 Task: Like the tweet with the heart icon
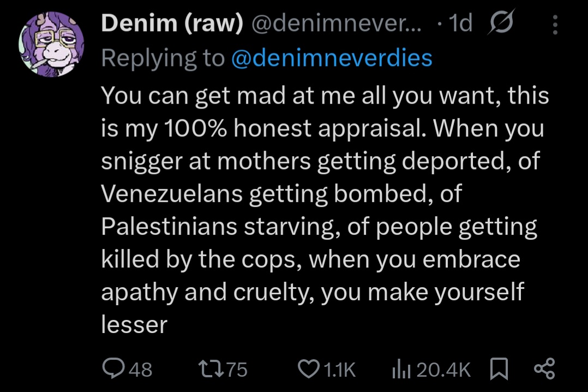tap(308, 369)
